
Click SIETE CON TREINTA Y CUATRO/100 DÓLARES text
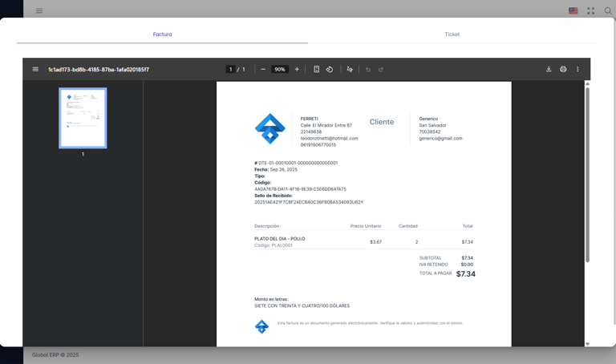point(302,306)
